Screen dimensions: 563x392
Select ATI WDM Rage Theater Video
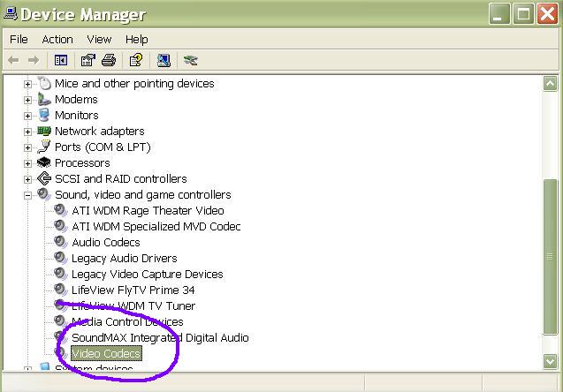(148, 210)
